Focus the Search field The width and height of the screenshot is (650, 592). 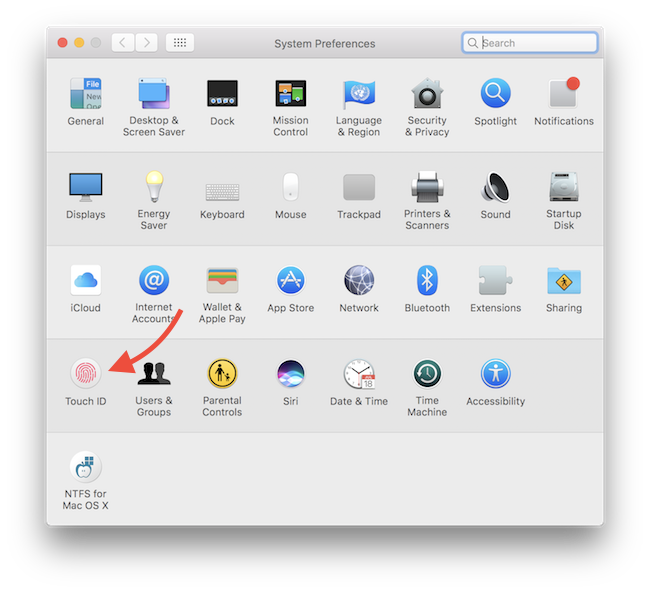537,43
